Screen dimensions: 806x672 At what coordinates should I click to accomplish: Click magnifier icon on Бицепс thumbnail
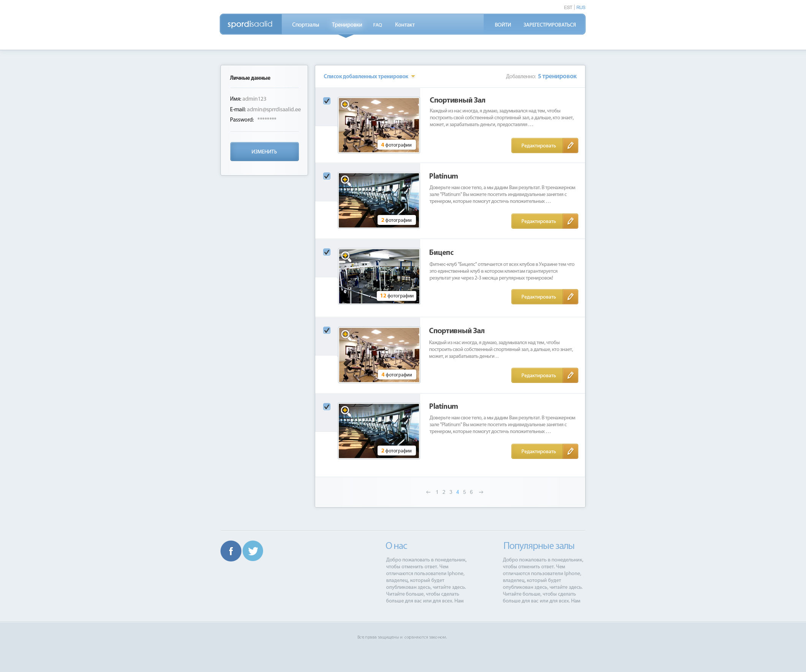(x=346, y=256)
